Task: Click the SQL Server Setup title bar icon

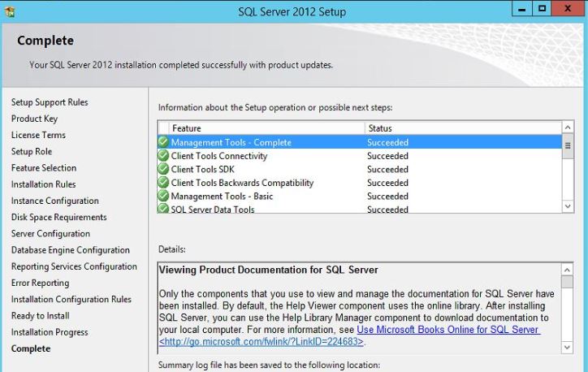Action: (x=9, y=11)
